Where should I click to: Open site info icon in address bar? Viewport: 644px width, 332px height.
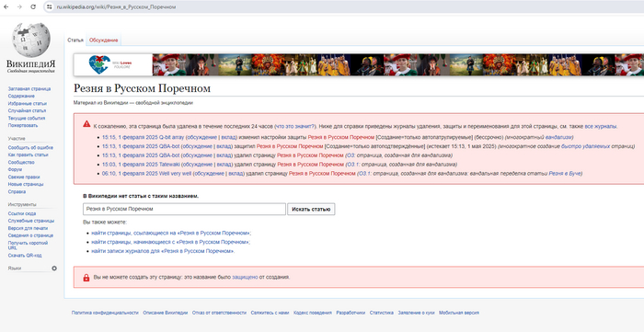point(49,7)
